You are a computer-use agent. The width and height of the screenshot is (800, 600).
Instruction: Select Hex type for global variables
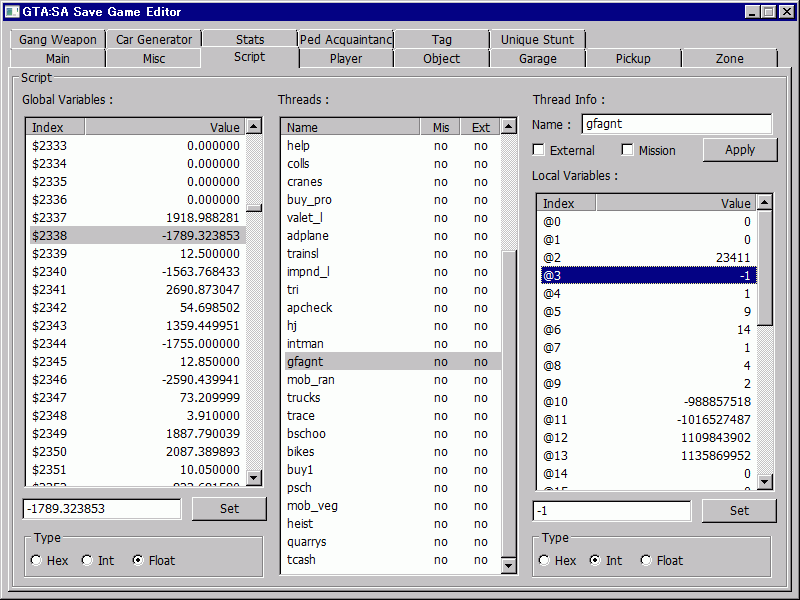point(36,560)
